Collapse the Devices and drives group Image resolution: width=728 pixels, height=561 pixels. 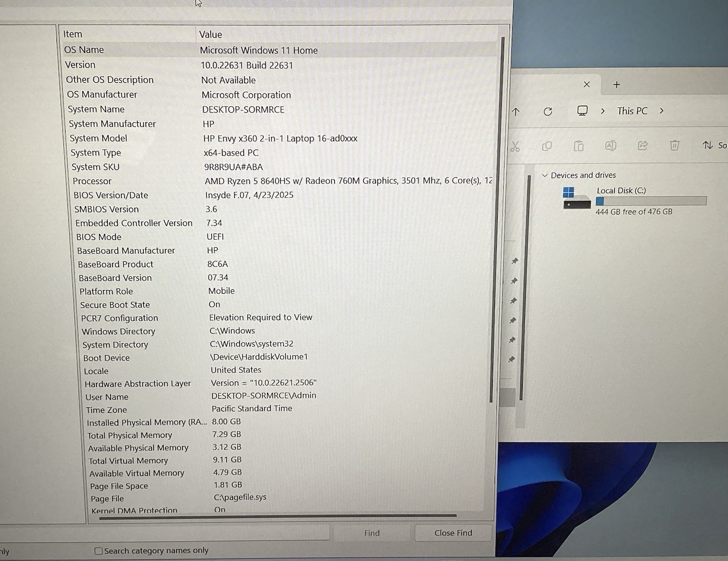click(545, 175)
